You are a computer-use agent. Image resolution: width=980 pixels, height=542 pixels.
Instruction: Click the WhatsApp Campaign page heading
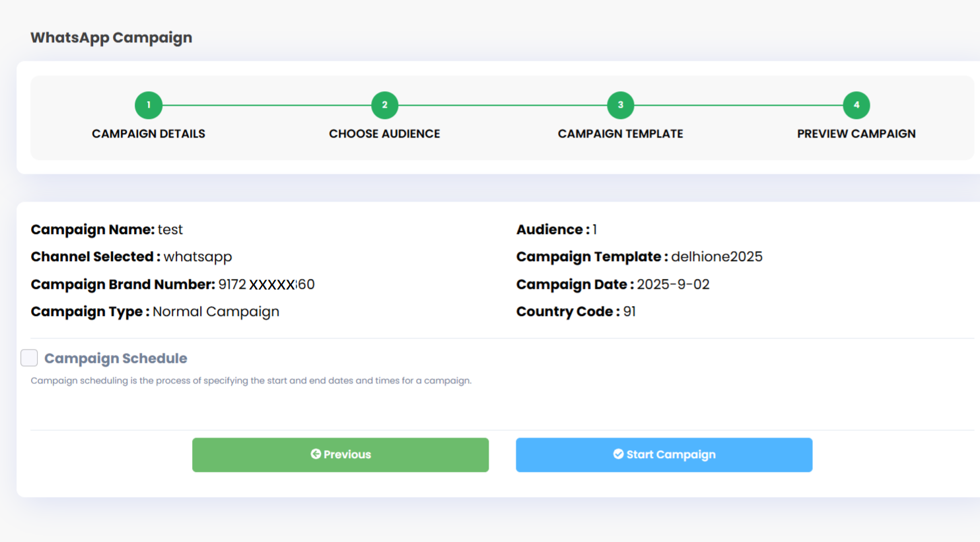111,38
